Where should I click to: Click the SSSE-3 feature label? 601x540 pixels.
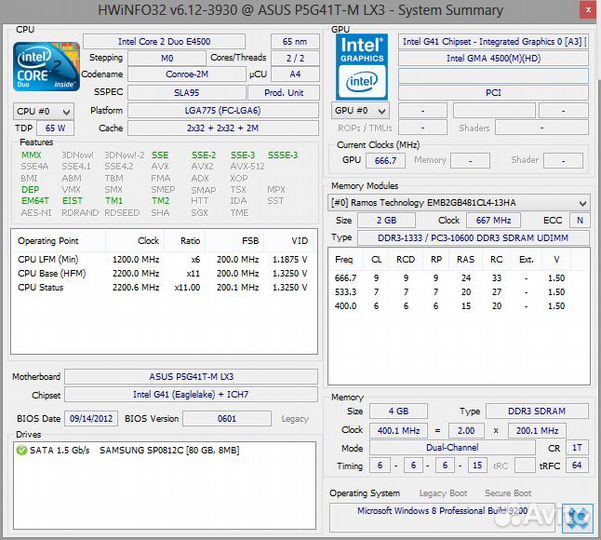click(x=283, y=155)
